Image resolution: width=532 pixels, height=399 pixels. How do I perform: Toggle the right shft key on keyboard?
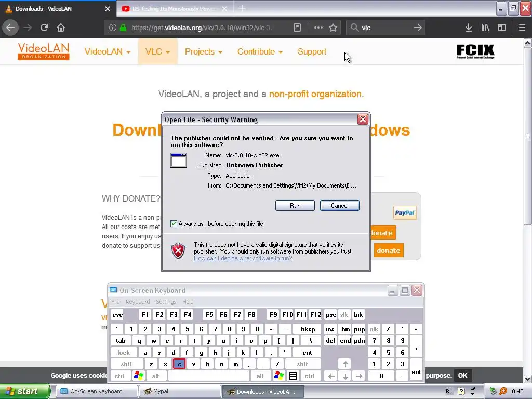302,364
